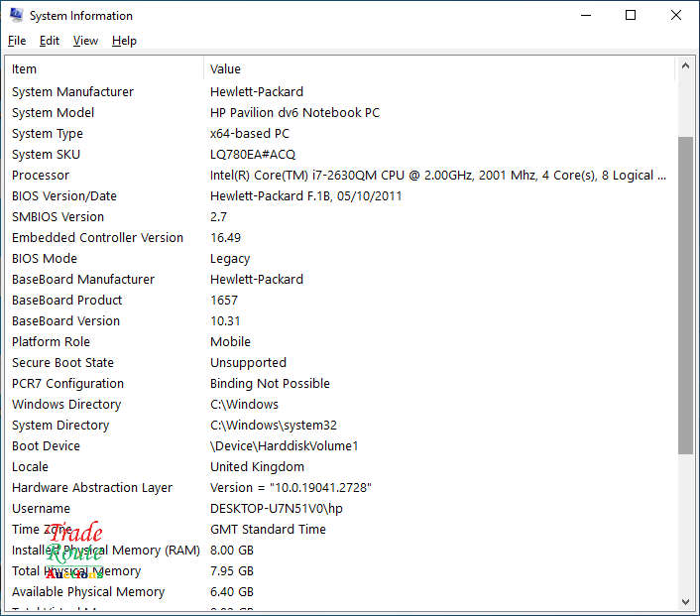The width and height of the screenshot is (700, 616).
Task: Select the BaseBoard Manufacturer row label
Action: 83,280
